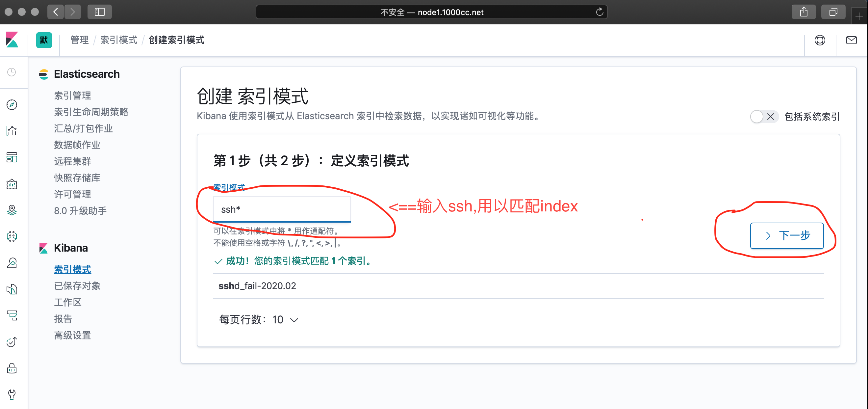The height and width of the screenshot is (409, 868).
Task: Open Dev Tools from the wrench icon
Action: 12,394
